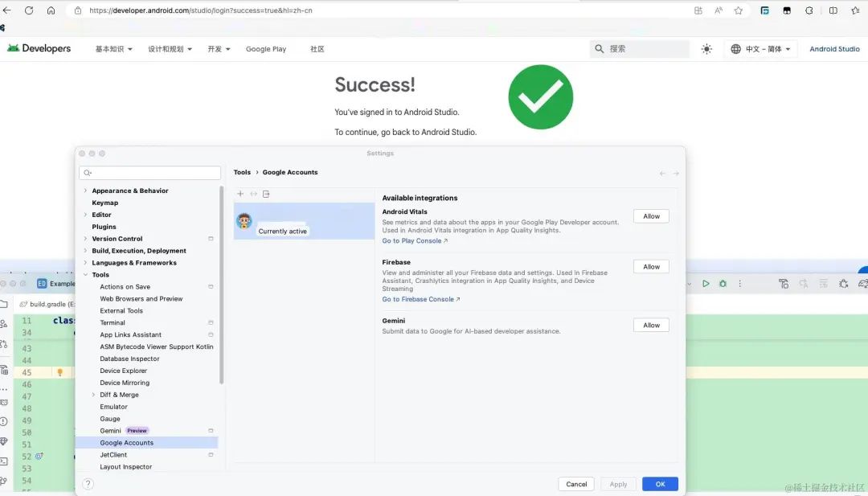The width and height of the screenshot is (868, 496).
Task: Select Plugins in settings tree
Action: coord(104,227)
